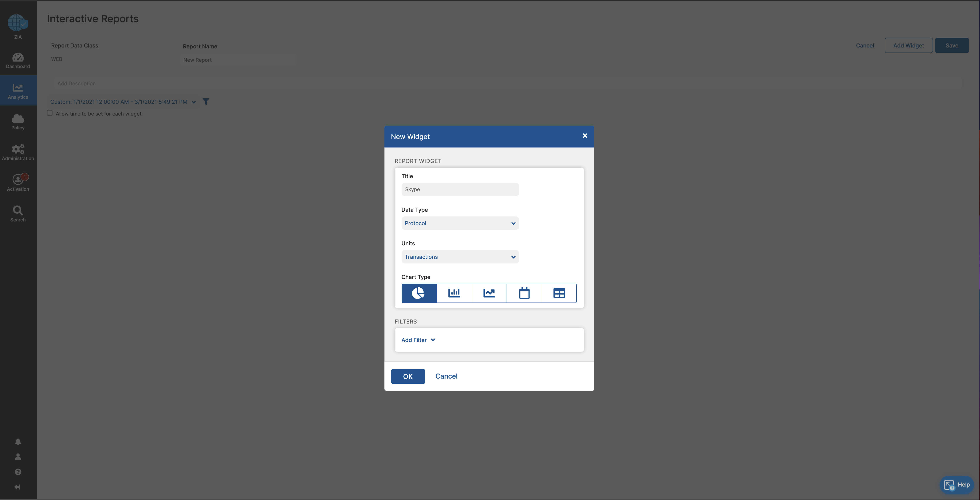Choose the bar chart type icon
The width and height of the screenshot is (980, 500).
click(x=454, y=293)
